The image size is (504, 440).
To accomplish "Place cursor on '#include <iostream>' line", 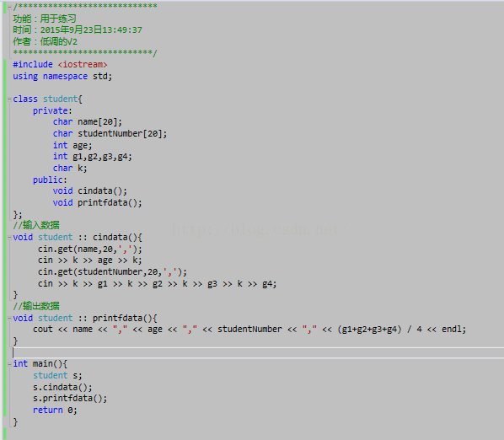I will 60,65.
